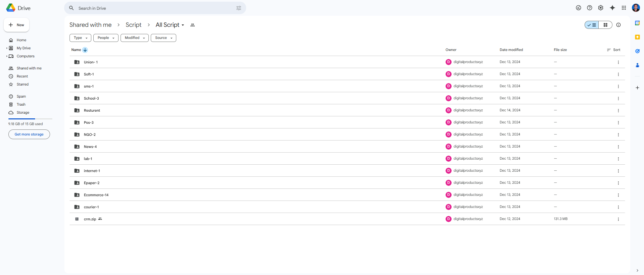This screenshot has height=275, width=644.
Task: Show the view details info icon
Action: [x=618, y=25]
